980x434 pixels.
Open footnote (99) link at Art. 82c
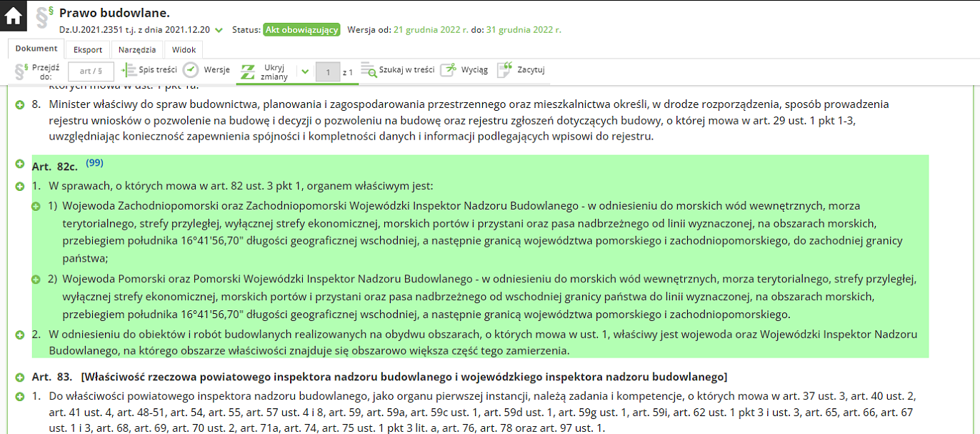point(94,163)
